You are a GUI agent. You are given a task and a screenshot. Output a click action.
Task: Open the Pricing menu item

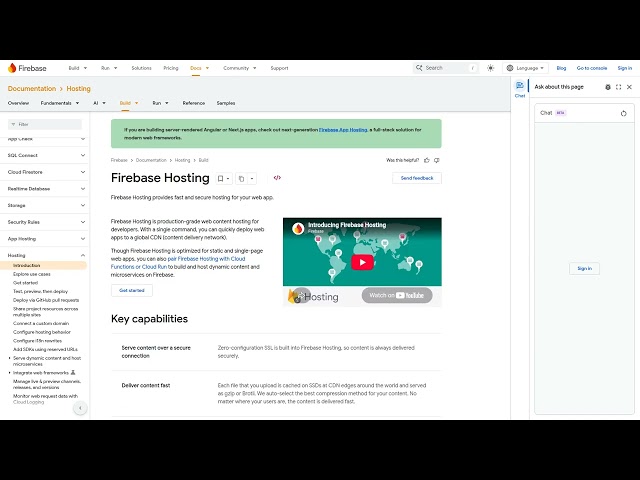171,68
